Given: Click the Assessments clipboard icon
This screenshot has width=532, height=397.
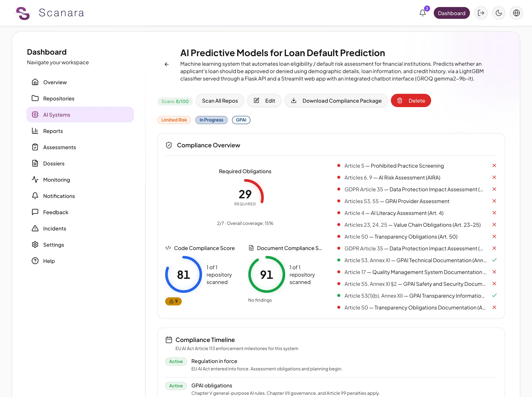Looking at the screenshot, I should tap(35, 147).
